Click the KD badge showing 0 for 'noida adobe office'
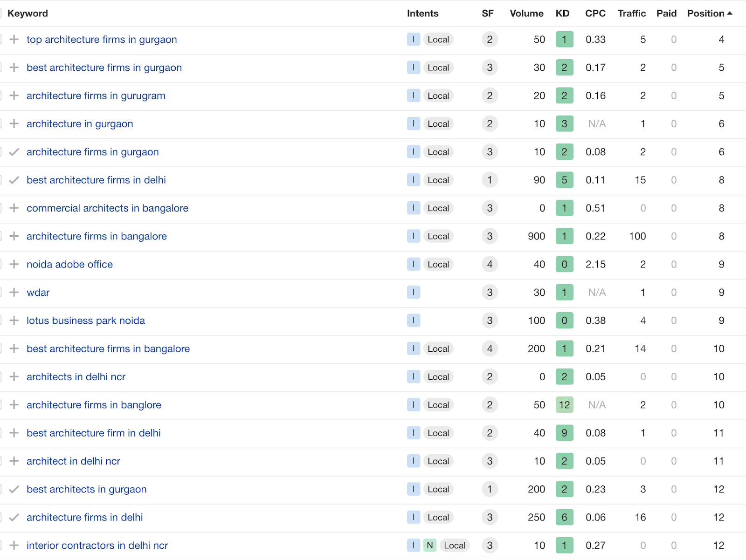This screenshot has width=746, height=560. pyautogui.click(x=564, y=264)
